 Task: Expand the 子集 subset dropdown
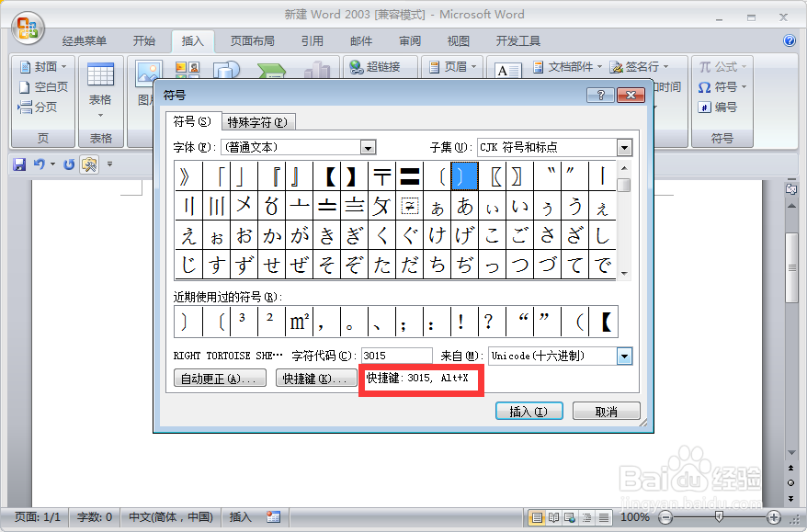click(x=624, y=148)
